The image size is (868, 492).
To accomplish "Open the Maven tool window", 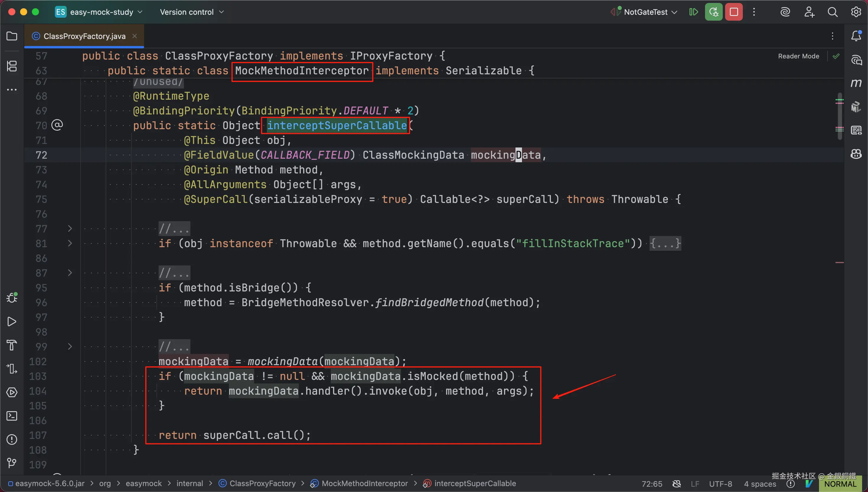I will tap(856, 83).
